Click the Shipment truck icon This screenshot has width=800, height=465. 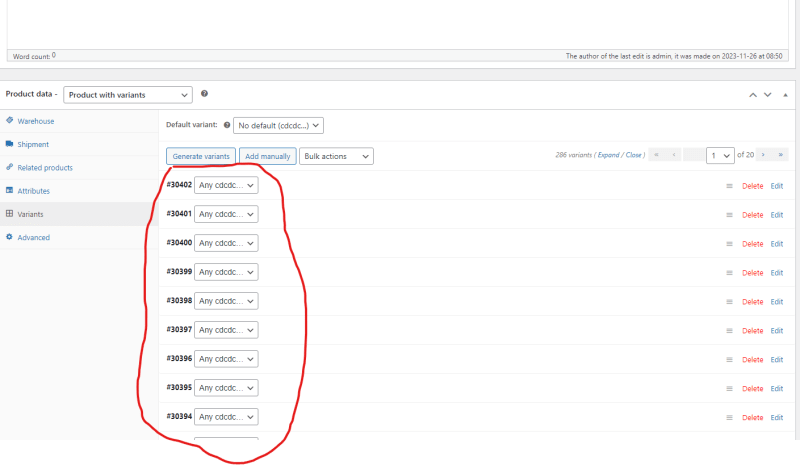(9, 144)
